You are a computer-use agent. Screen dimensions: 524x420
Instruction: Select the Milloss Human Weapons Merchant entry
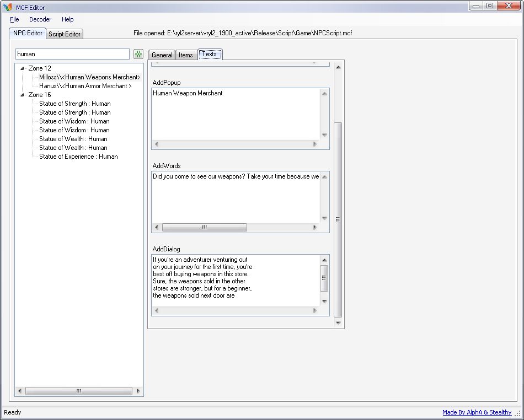[89, 77]
